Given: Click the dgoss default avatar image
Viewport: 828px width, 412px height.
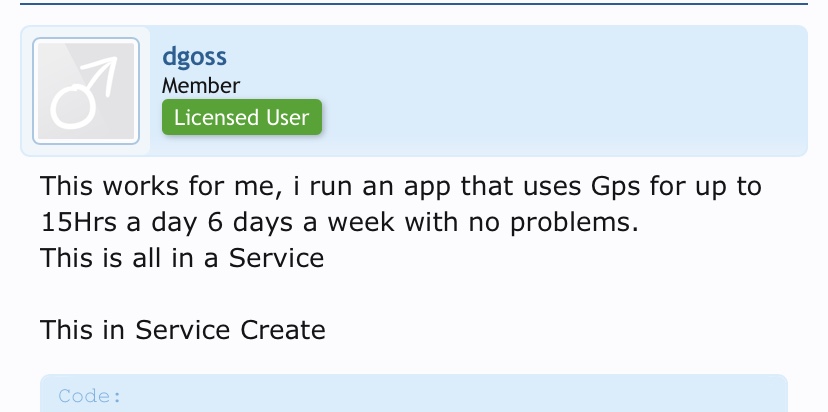Looking at the screenshot, I should (x=85, y=91).
